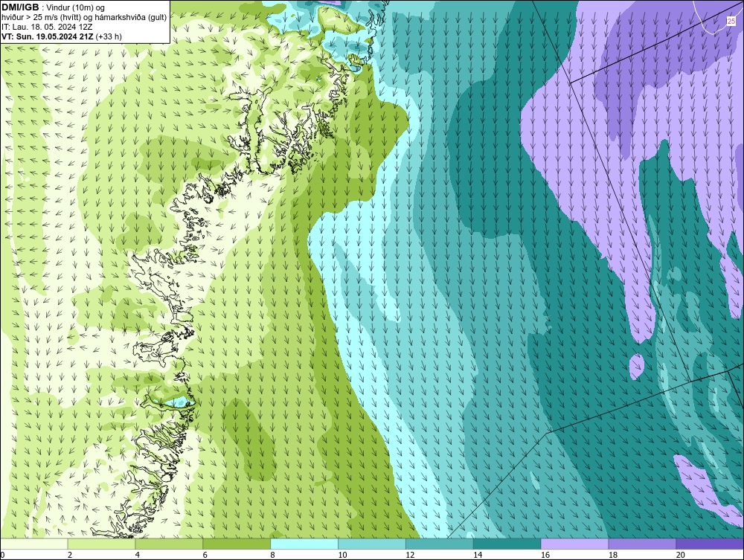The height and width of the screenshot is (560, 744).
Task: Click the small light-blue fjord patch on coastline
Action: (178, 403)
